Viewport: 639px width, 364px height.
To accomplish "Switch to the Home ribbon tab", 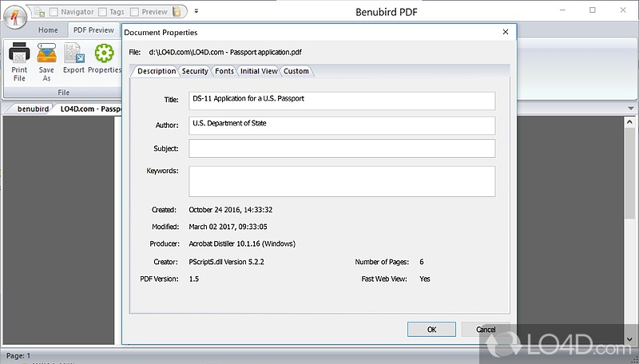I will 48,30.
